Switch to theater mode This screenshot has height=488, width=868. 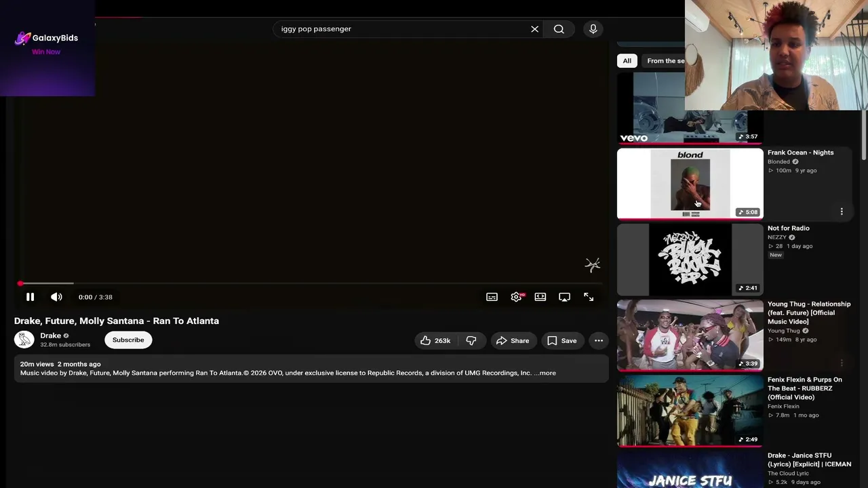pos(540,297)
